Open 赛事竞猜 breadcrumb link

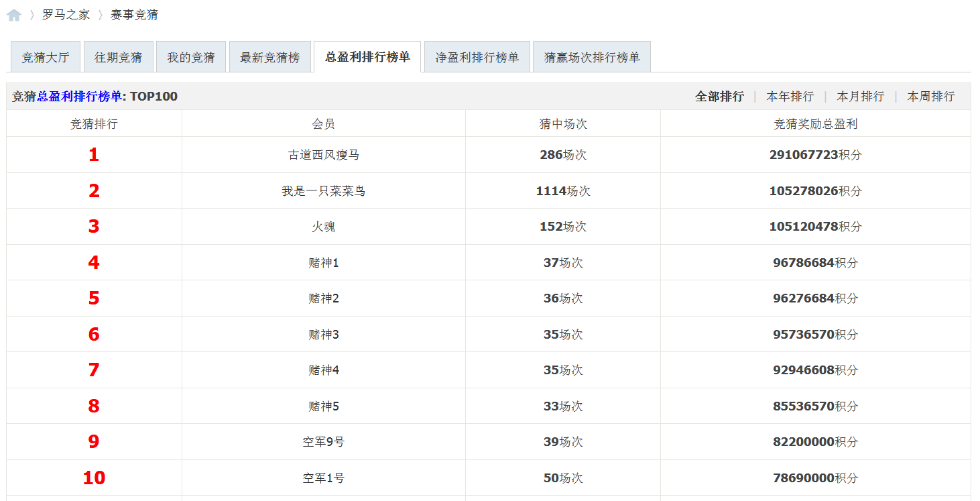[x=134, y=15]
